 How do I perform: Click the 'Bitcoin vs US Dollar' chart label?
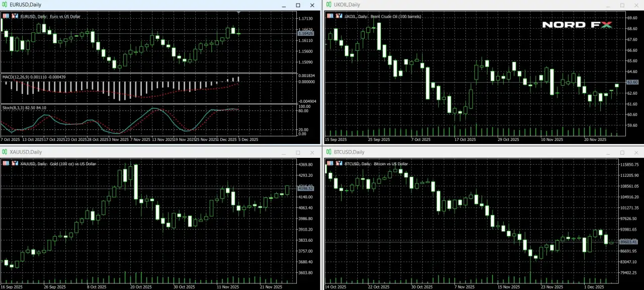[391, 164]
